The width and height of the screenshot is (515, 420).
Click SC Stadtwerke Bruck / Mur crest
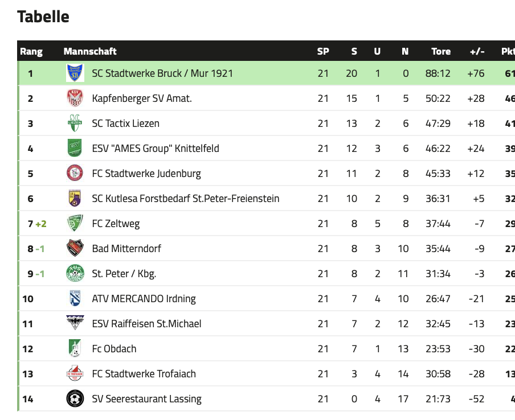75,73
